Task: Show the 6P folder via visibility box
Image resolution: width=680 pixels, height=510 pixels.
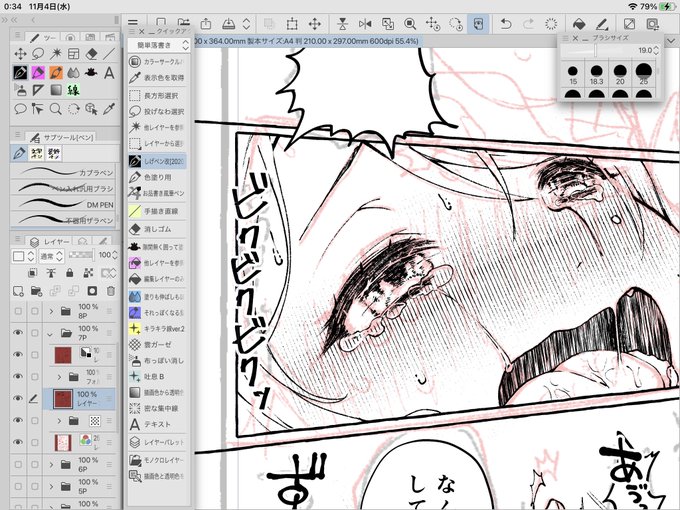Action: (18, 464)
